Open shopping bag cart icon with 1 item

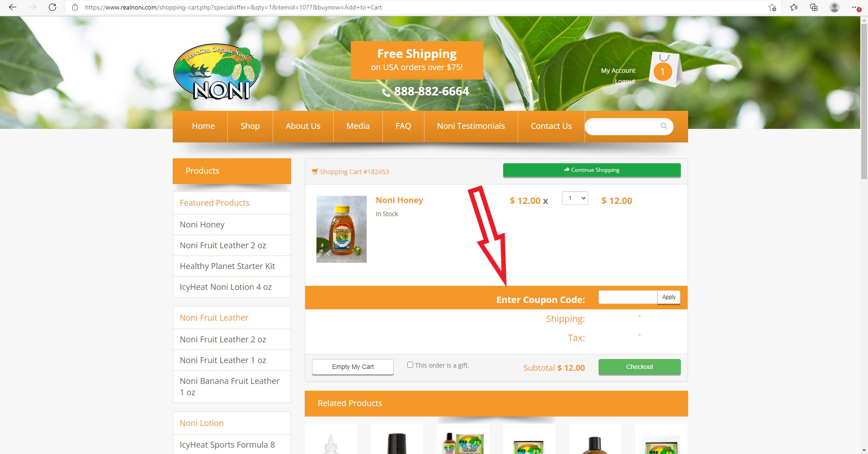[665, 69]
